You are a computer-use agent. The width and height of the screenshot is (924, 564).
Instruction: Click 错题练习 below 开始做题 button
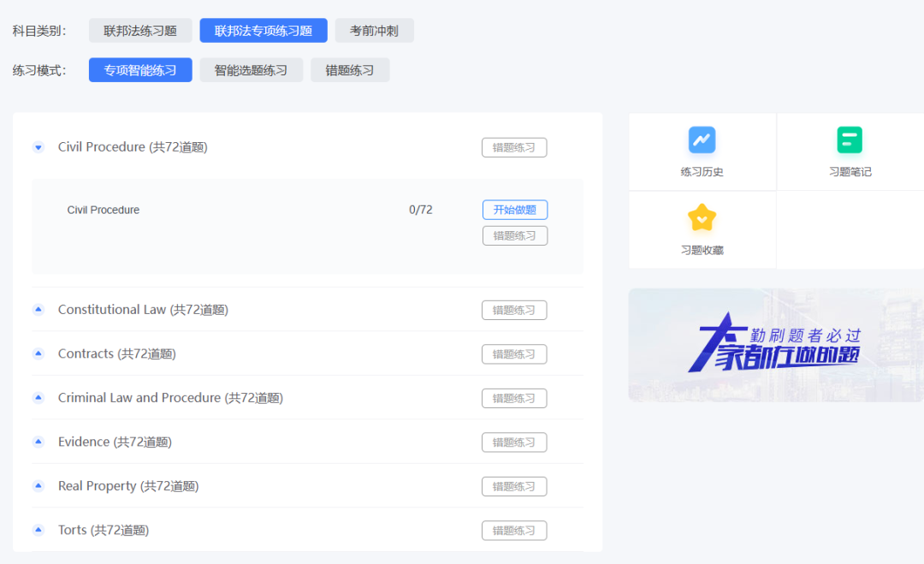click(x=515, y=235)
